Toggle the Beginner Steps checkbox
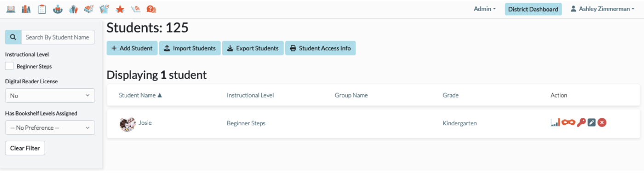Screen dimensions: 644x174 coord(9,66)
